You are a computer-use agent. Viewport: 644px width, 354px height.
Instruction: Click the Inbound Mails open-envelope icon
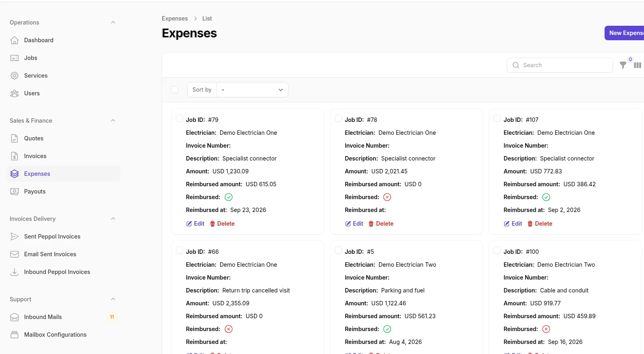pyautogui.click(x=14, y=317)
